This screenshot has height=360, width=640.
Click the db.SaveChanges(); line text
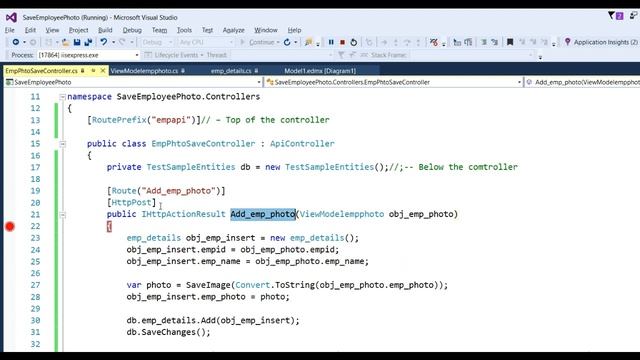(169, 332)
